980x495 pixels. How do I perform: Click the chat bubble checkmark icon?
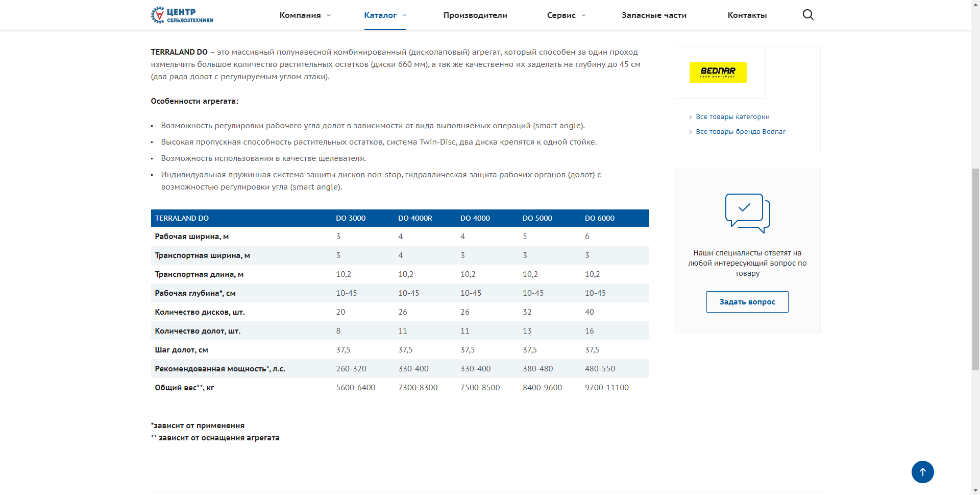coord(747,213)
